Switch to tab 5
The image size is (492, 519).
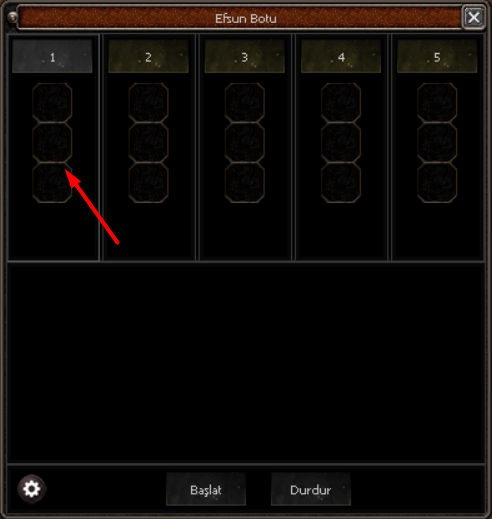click(437, 56)
